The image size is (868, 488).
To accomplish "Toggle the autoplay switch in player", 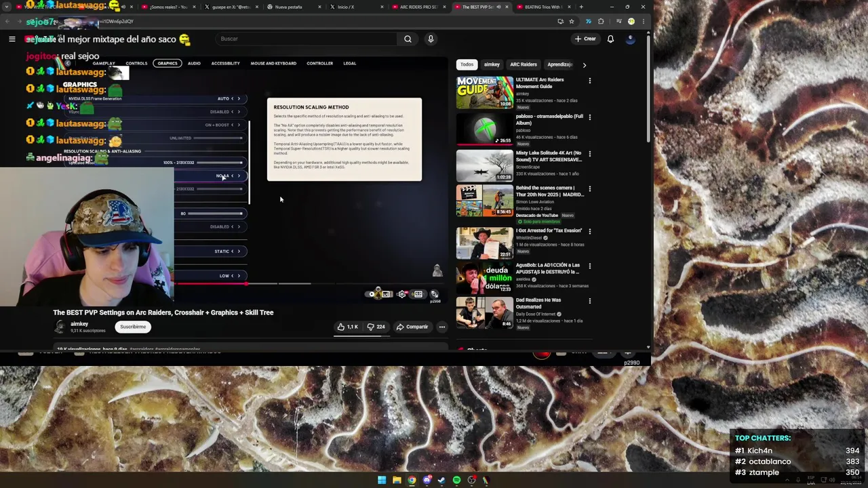I will coord(372,294).
